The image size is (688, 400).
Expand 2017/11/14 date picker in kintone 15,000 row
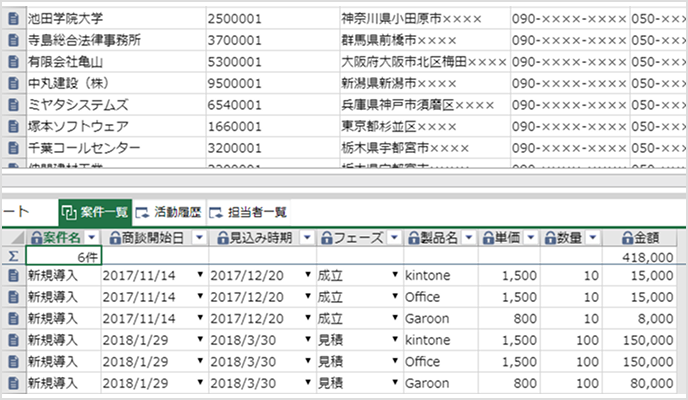click(200, 275)
